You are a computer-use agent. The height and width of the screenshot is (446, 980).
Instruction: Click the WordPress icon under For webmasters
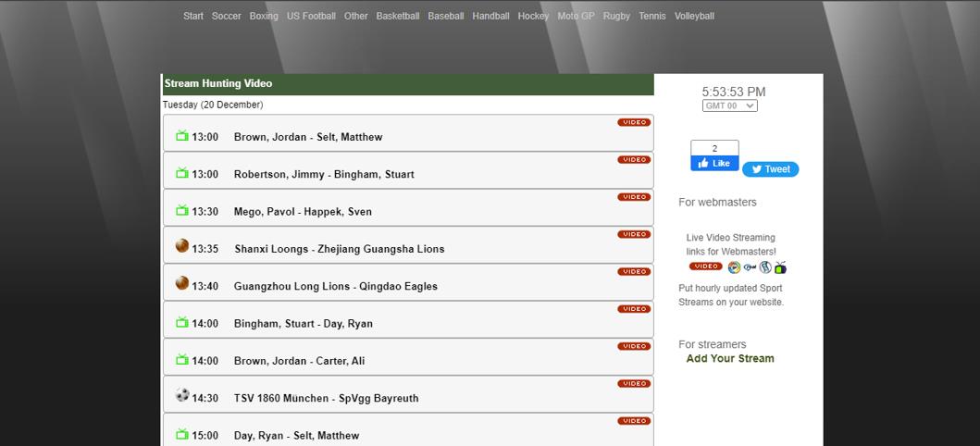tap(765, 267)
